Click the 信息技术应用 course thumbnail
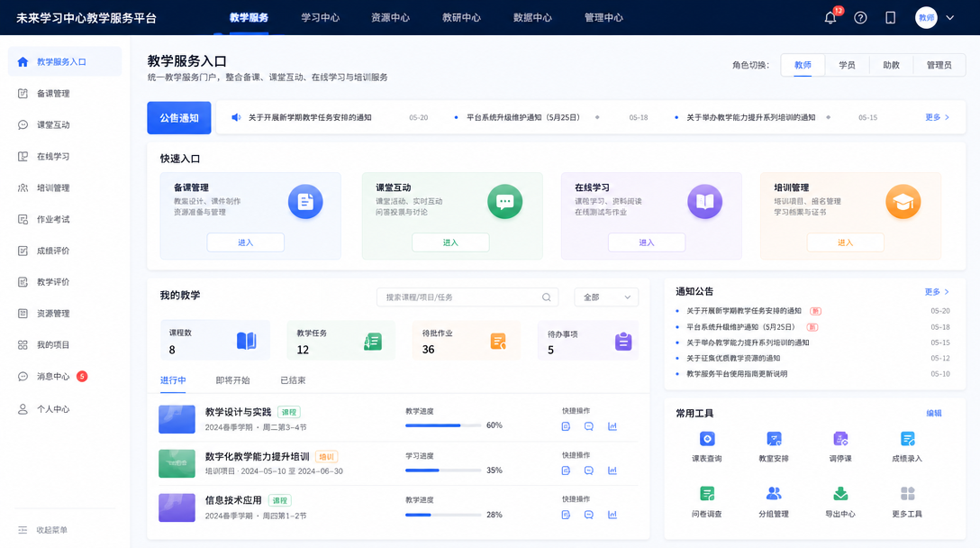This screenshot has height=548, width=980. point(177,507)
